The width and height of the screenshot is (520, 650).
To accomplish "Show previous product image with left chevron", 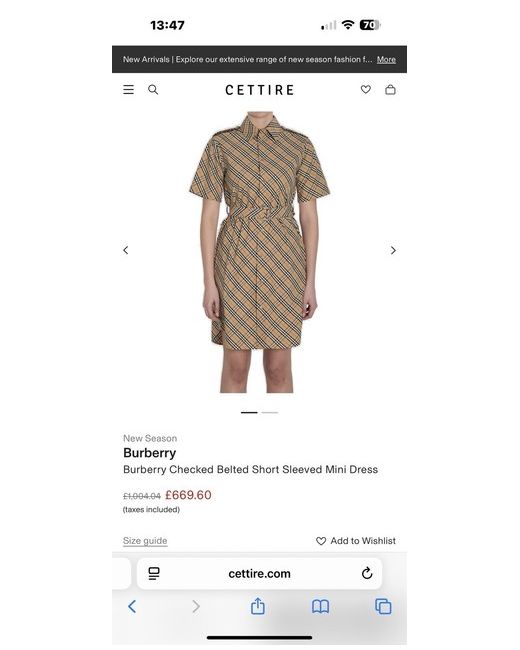I will (126, 250).
